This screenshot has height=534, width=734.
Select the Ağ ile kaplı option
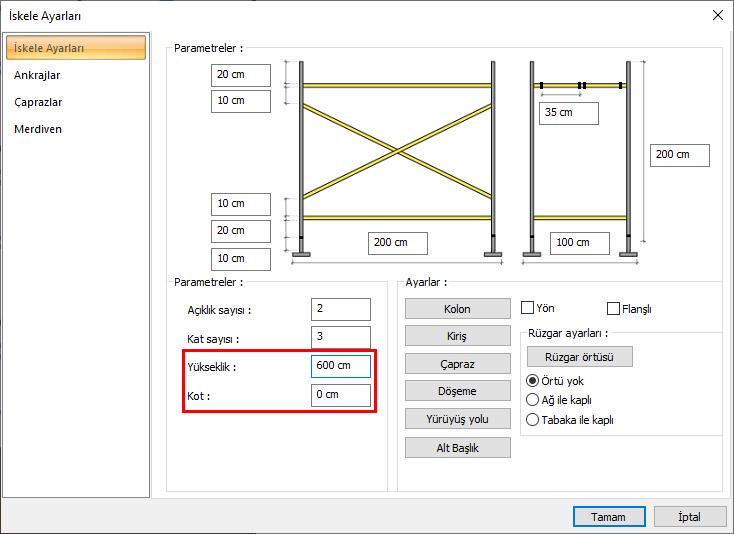pyautogui.click(x=533, y=400)
